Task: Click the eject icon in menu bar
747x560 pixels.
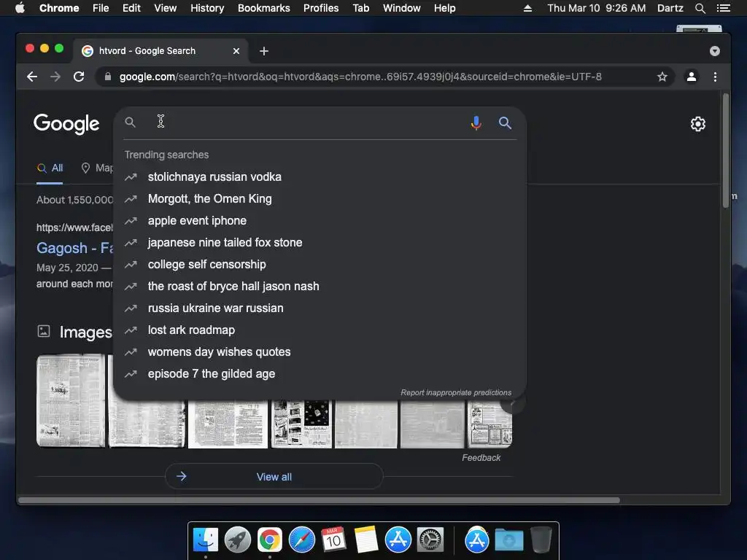Action: 527,8
